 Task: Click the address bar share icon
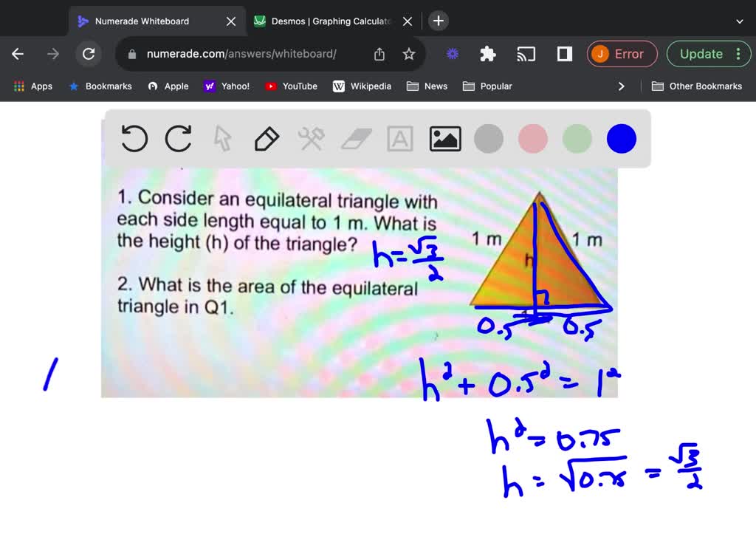(x=379, y=54)
